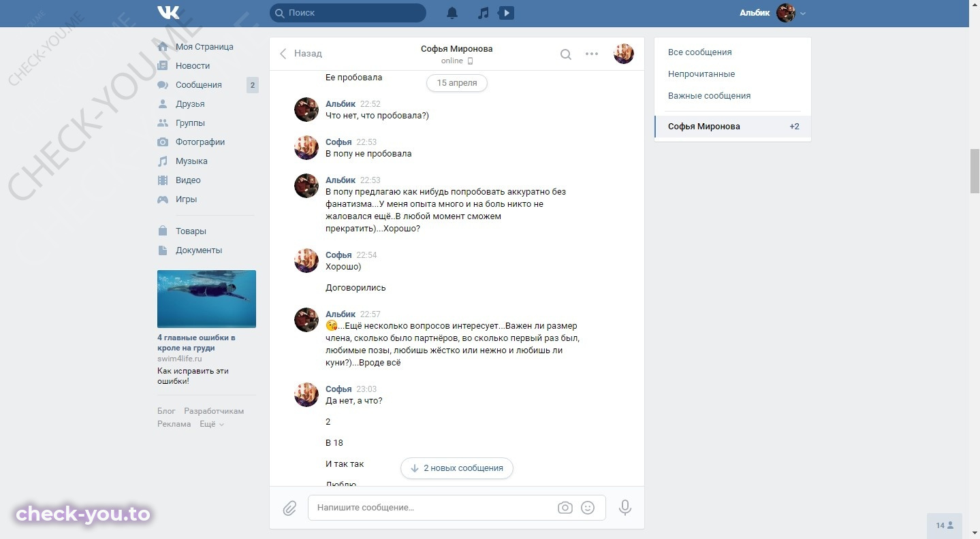Jump to 2 новых сообщения

click(x=457, y=468)
